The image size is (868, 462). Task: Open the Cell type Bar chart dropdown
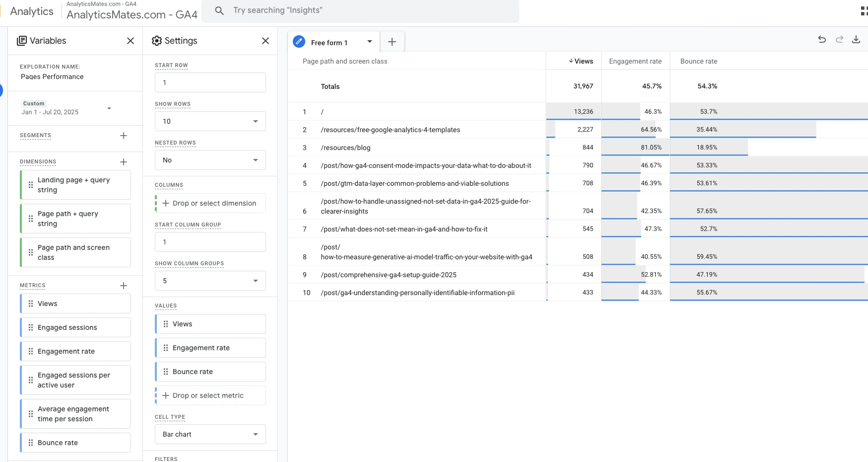coord(210,434)
